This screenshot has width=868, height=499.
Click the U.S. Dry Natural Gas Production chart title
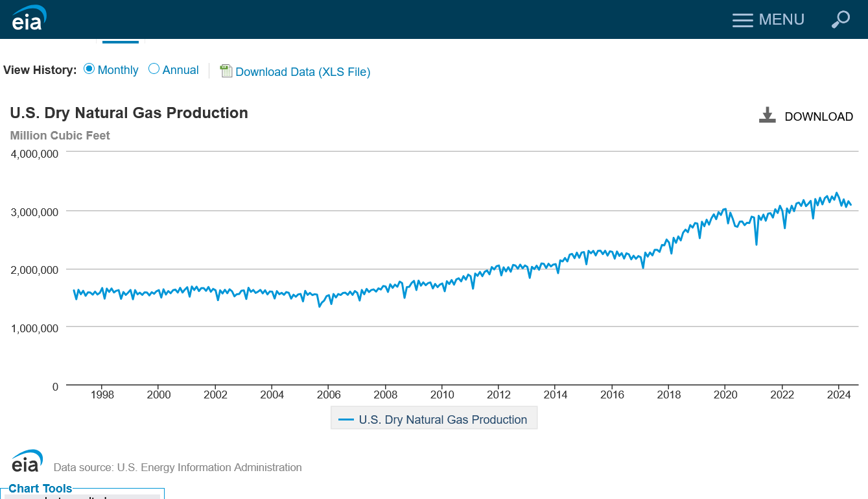(129, 113)
